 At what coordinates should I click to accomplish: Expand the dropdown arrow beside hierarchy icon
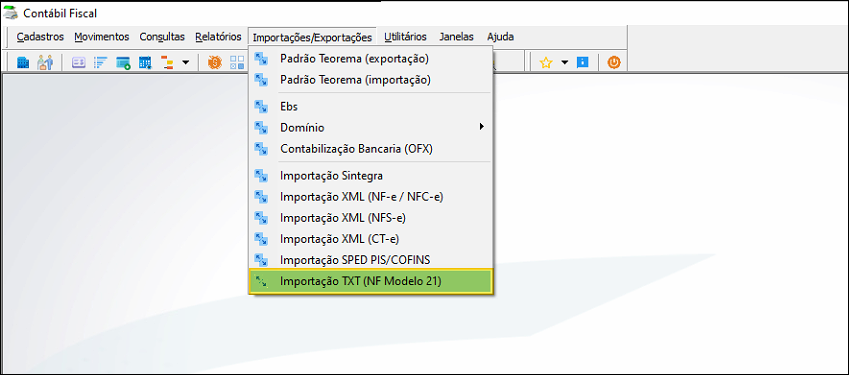[x=185, y=63]
